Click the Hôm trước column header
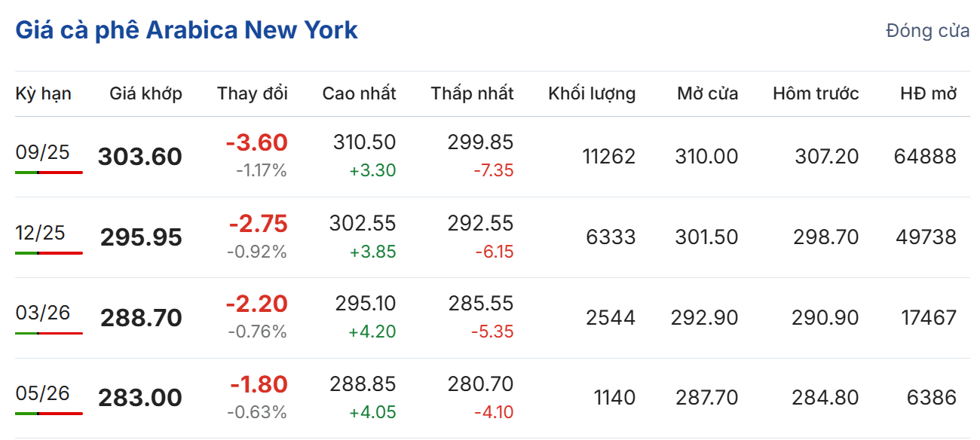The image size is (980, 440). pos(815,93)
